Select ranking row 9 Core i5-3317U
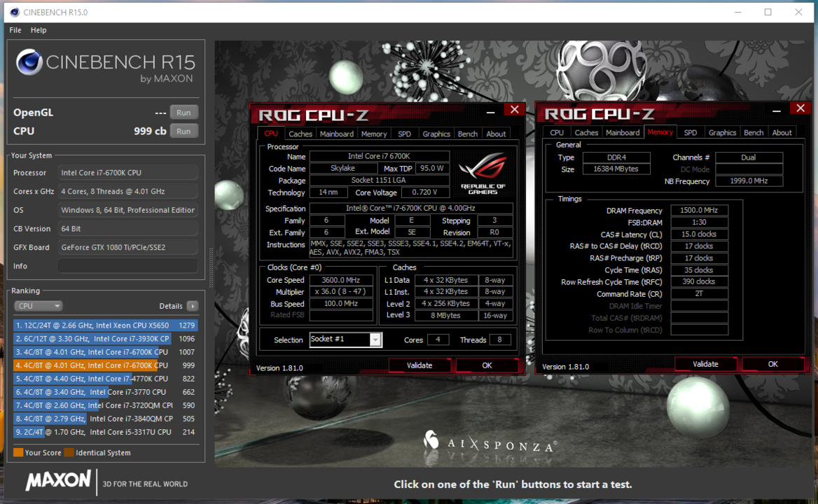Viewport: 818px width, 504px height. (x=105, y=432)
